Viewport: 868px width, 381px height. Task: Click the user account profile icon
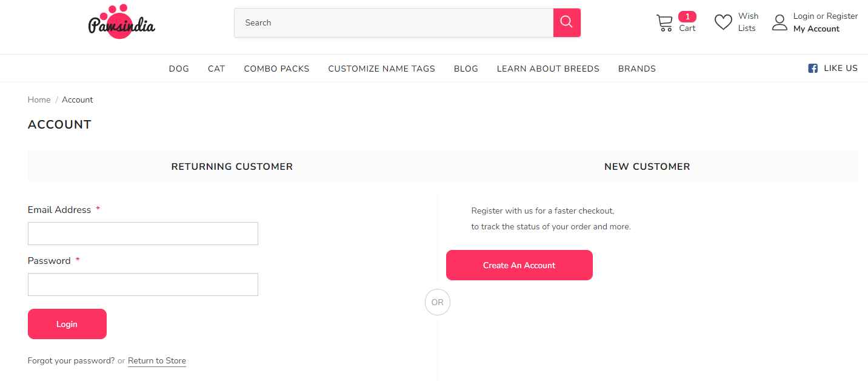[x=780, y=22]
